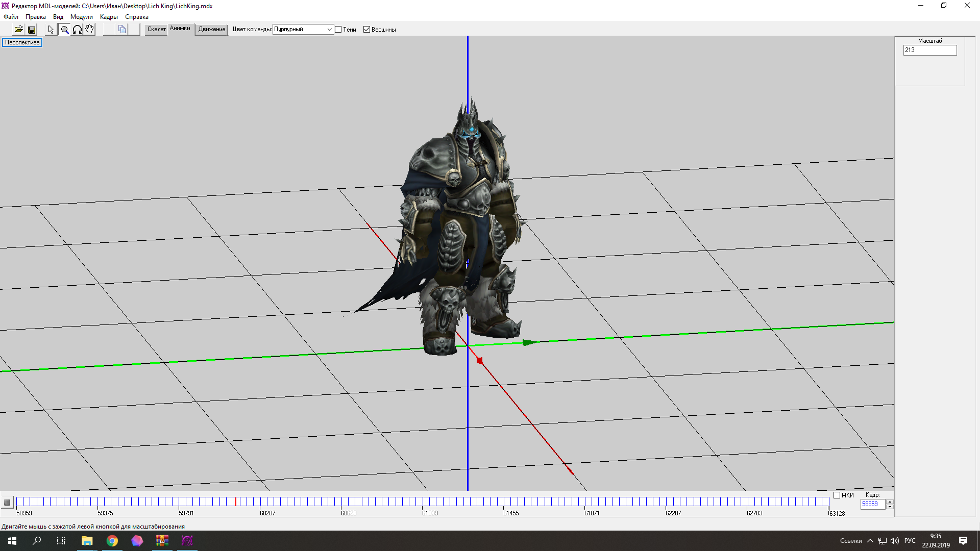Select the rotate view tool
Image resolution: width=980 pixels, height=551 pixels.
(77, 30)
